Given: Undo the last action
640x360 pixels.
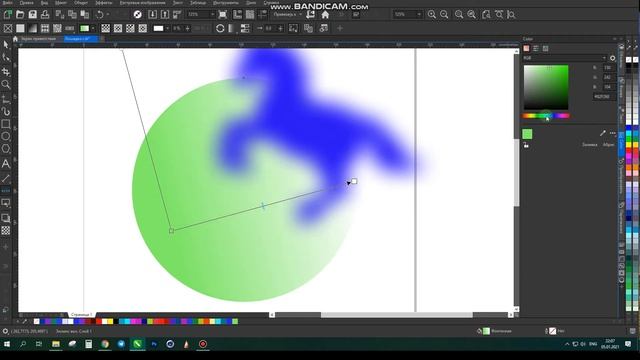Looking at the screenshot, I should click(100, 15).
